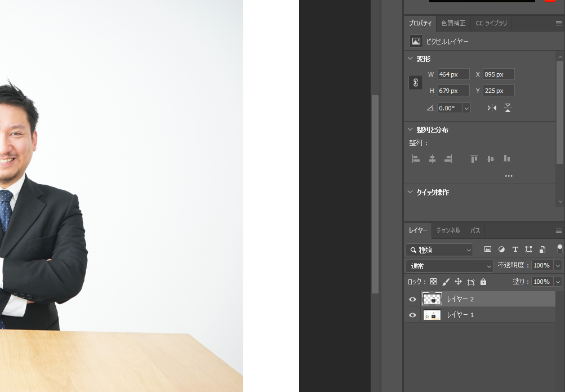Filter layers by type (T) layers
The image size is (565, 392).
[515, 250]
